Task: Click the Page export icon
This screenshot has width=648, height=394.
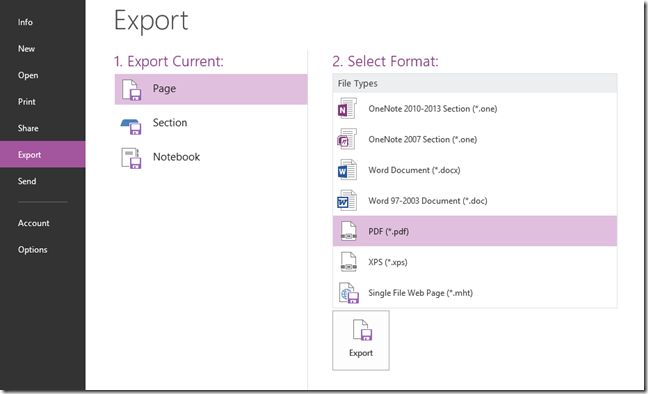Action: (x=131, y=90)
